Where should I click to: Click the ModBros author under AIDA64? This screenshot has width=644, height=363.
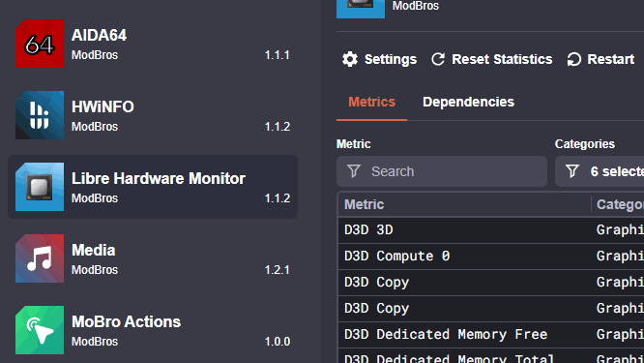tap(95, 55)
